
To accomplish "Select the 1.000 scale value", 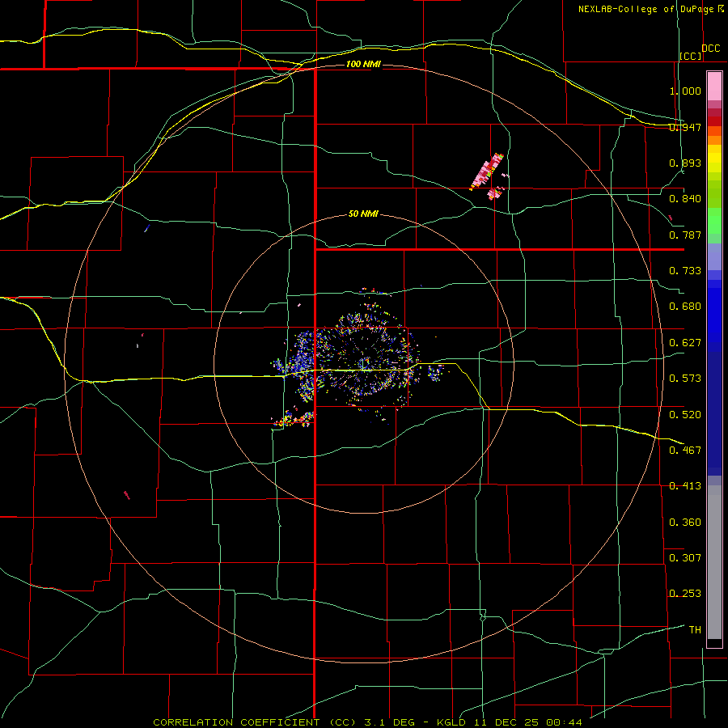I will (x=685, y=91).
